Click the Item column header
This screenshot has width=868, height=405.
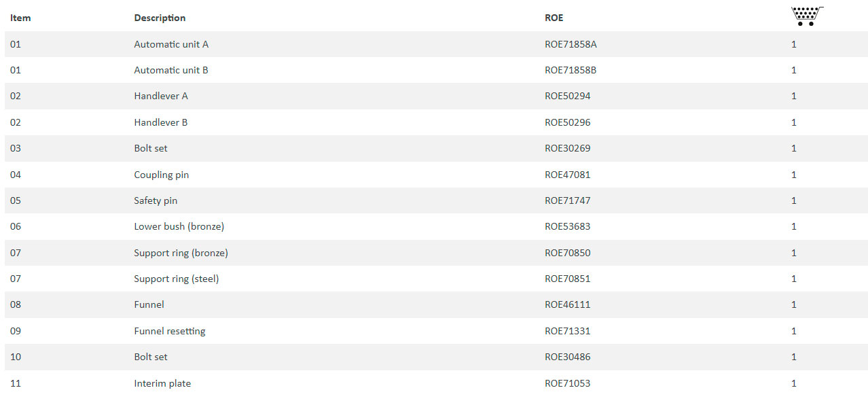(20, 18)
